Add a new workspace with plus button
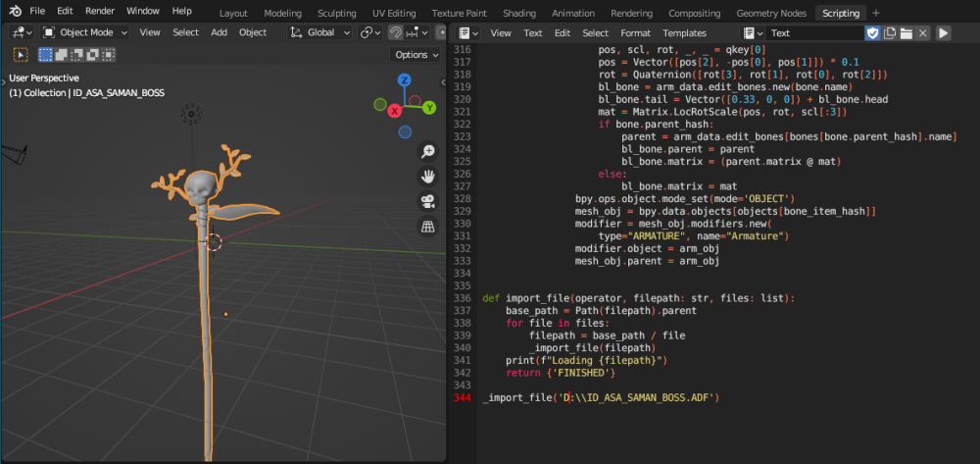The width and height of the screenshot is (980, 464). (876, 13)
